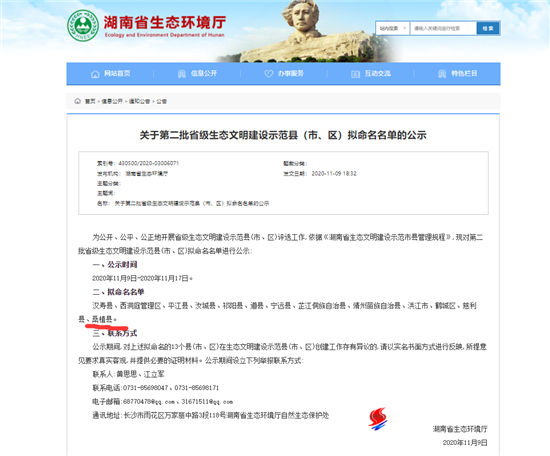Click the article title 关于第二批省级生态文明建设示范县
Screen dimensions: 550x456
tap(283, 135)
